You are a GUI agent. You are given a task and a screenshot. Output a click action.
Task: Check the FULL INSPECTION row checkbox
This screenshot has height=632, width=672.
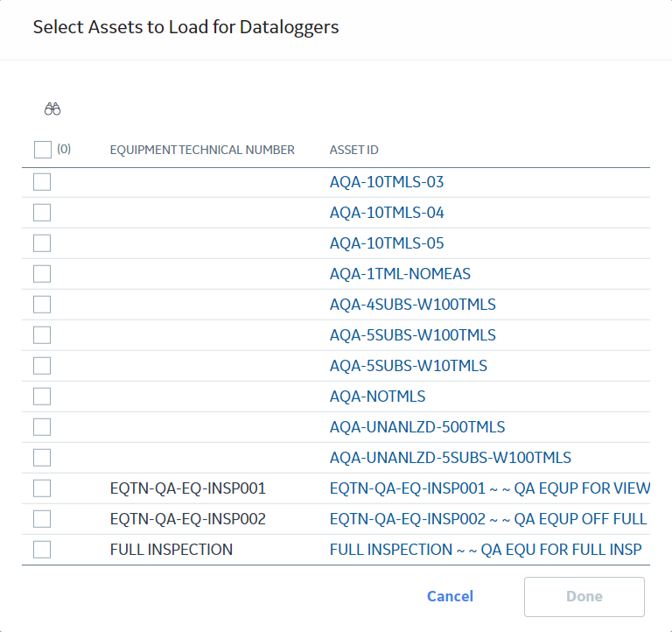pyautogui.click(x=42, y=549)
